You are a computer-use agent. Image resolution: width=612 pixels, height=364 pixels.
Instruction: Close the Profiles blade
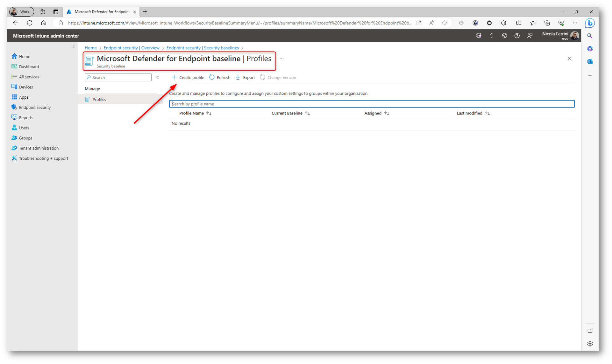[x=569, y=59]
